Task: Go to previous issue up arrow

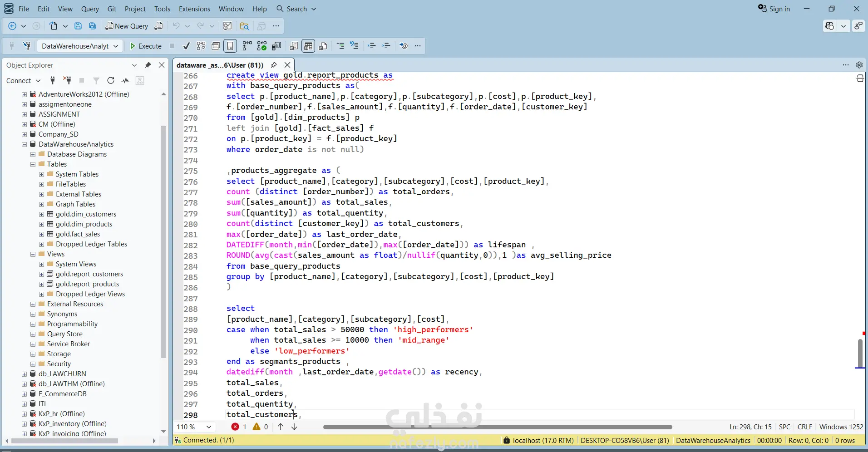Action: pos(281,427)
